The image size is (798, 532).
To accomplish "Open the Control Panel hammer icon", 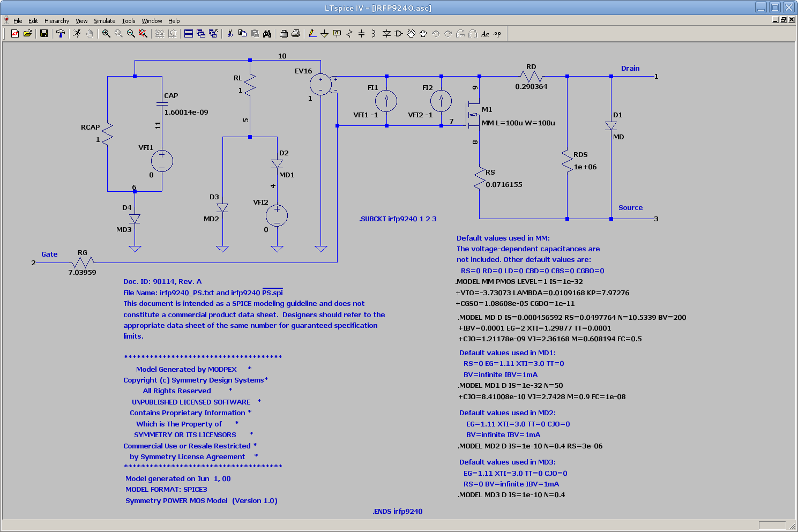I will 61,34.
